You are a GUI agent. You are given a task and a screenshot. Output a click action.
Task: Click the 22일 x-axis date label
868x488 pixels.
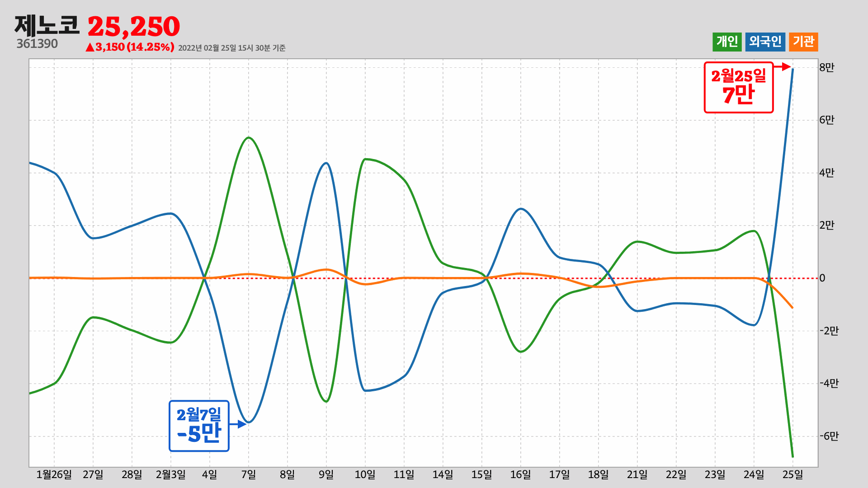tap(676, 474)
